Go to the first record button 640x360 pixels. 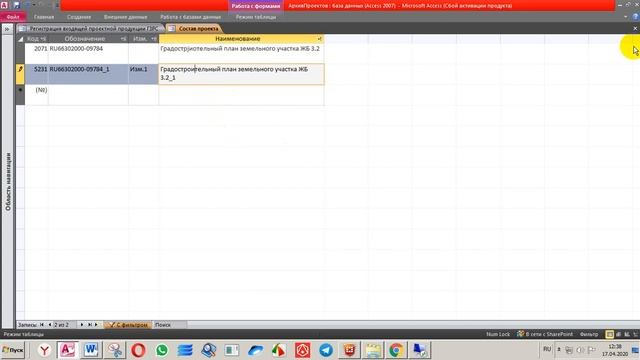click(x=42, y=325)
